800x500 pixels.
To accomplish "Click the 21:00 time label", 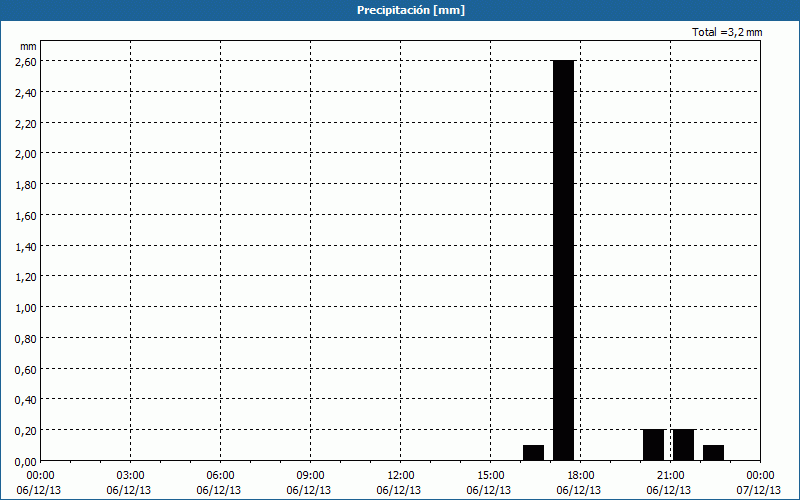I will [x=670, y=476].
